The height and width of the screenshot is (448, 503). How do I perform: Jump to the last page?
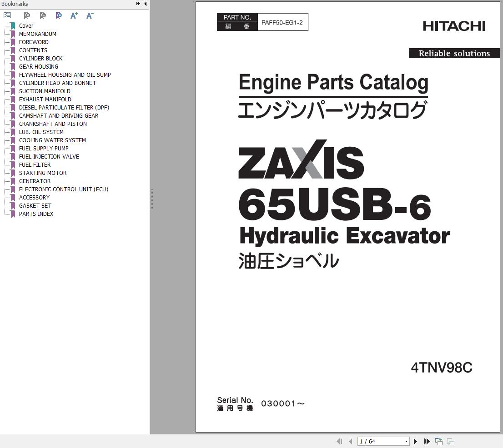click(x=427, y=441)
